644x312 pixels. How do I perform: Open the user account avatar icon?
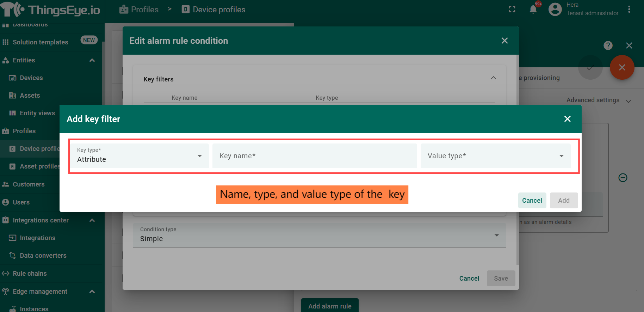pos(555,10)
